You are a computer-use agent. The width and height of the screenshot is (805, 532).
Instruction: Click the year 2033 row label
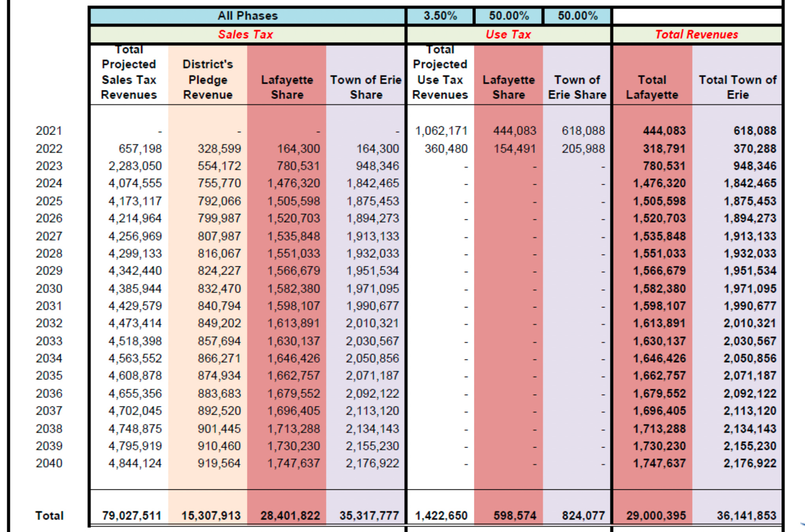[x=49, y=341]
